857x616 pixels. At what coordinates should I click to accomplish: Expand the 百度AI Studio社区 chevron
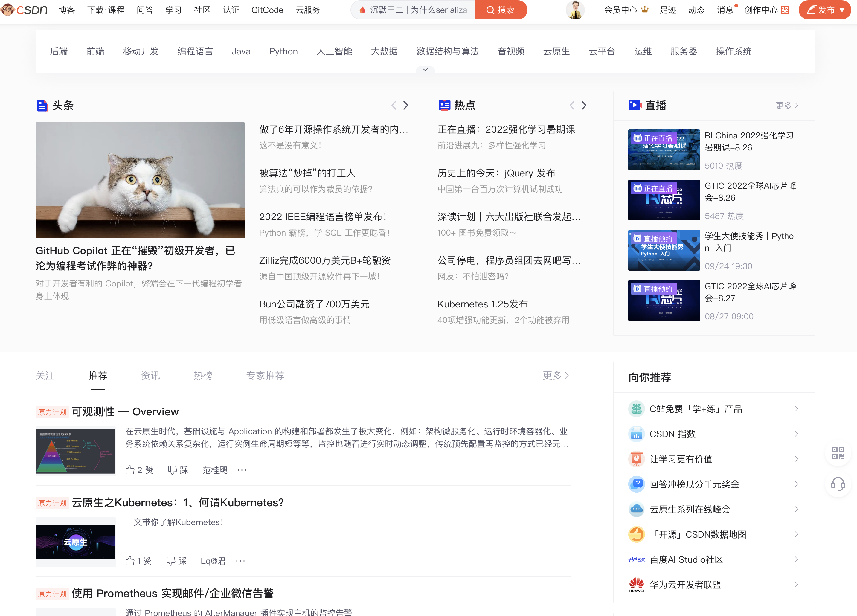[x=796, y=559]
